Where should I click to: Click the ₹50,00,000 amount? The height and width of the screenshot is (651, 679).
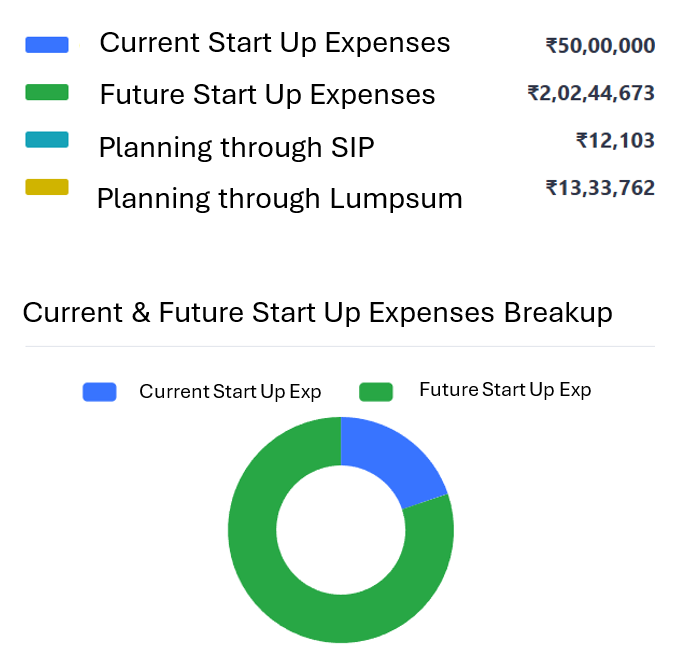[x=600, y=45]
